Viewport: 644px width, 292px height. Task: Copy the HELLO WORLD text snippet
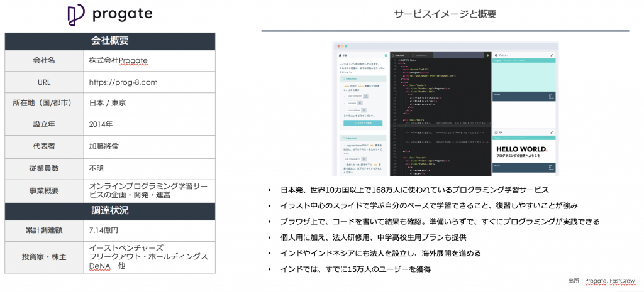(364, 159)
